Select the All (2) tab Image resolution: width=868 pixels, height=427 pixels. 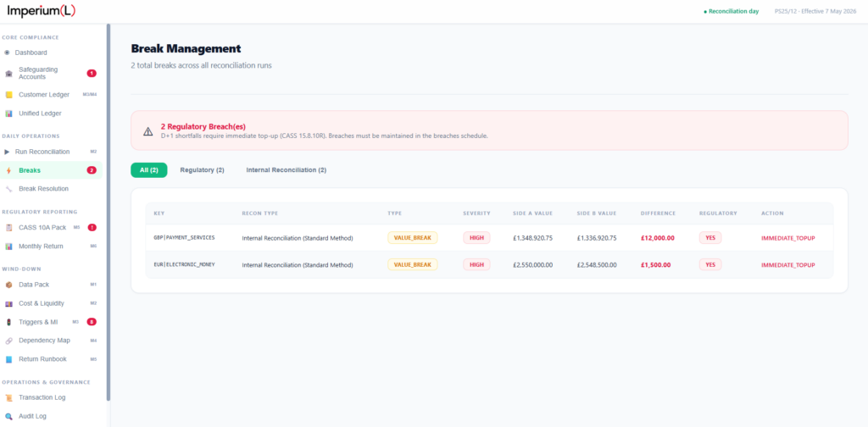pyautogui.click(x=149, y=170)
